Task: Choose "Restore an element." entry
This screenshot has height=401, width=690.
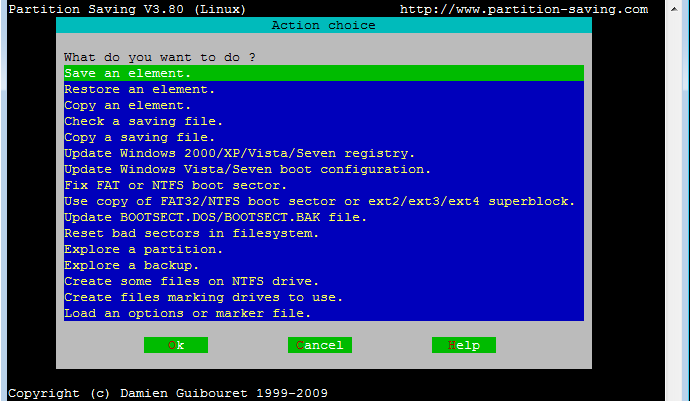Action: 324,89
